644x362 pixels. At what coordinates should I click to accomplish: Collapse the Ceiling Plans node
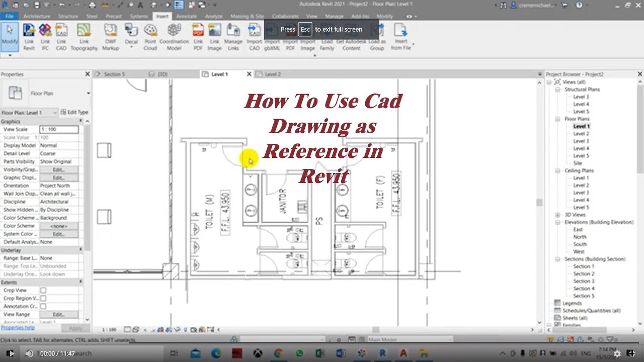[558, 170]
